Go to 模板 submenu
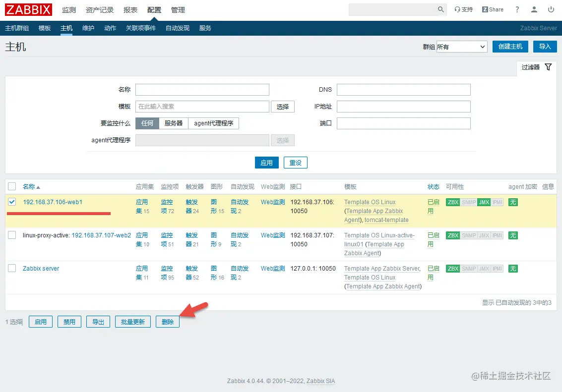Screen dimensions: 562x392 point(45,28)
